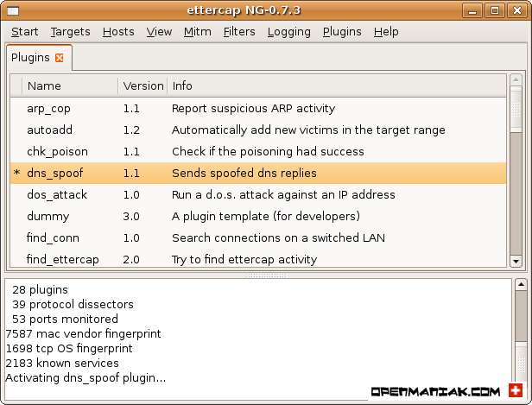Screen dimensions: 532x405
Task: Click the active asterisk beside dns_spoof
Action: 16,173
